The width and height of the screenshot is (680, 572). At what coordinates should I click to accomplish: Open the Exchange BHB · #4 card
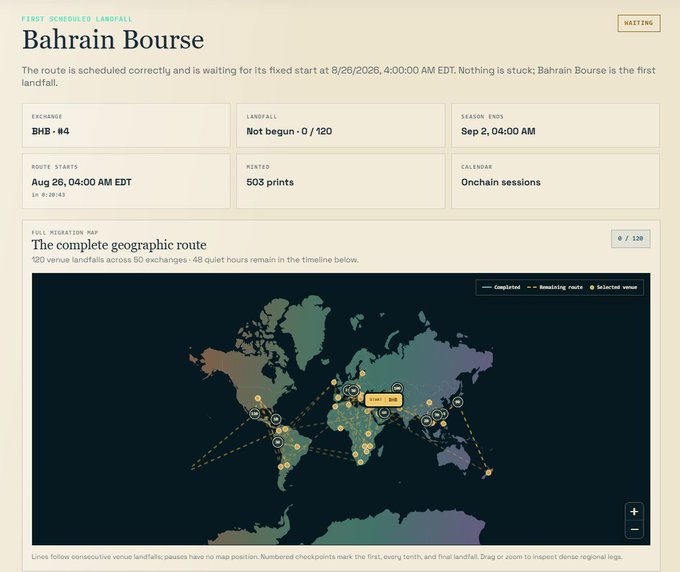(x=126, y=125)
